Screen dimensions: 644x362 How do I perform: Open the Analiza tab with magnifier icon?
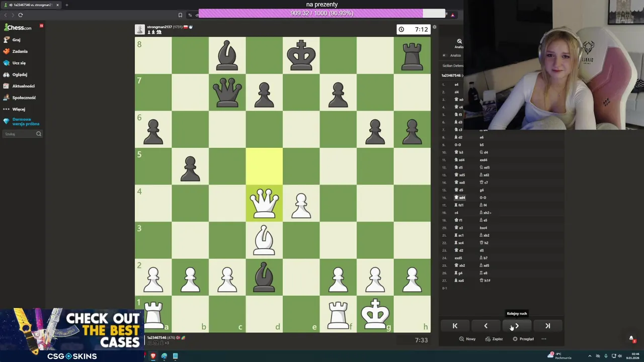click(x=459, y=43)
